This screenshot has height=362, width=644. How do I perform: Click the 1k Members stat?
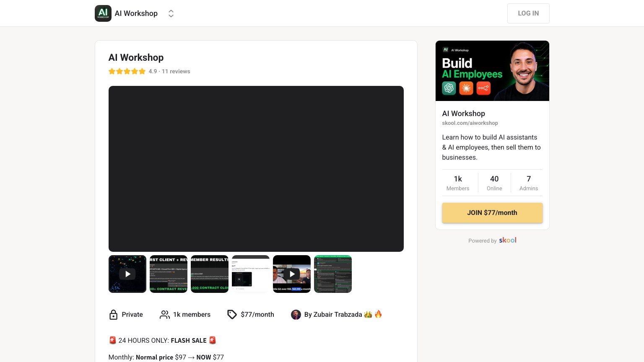pos(458,183)
